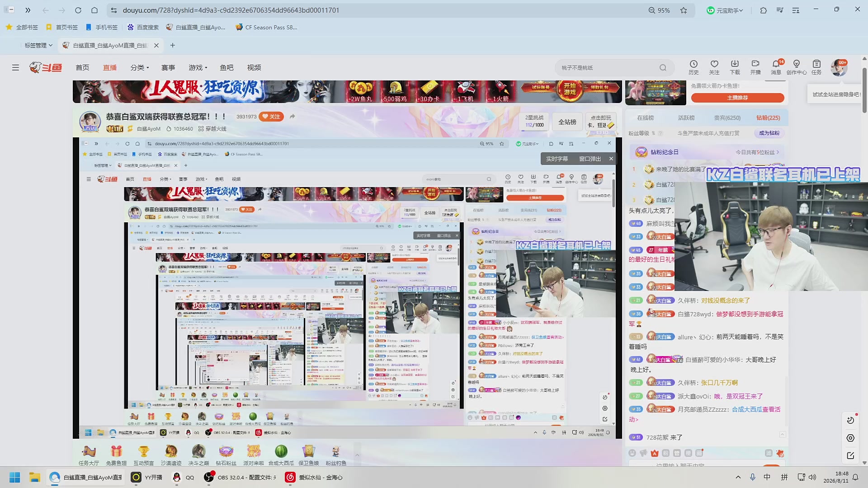Click the feedback edit icon on right sidebar
The height and width of the screenshot is (488, 868).
[x=850, y=455]
